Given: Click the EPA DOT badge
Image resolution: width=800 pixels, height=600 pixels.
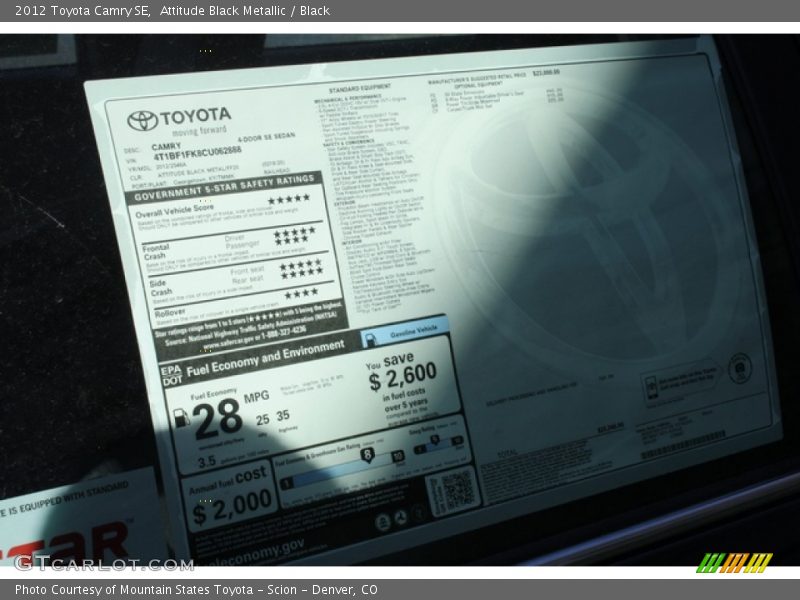Looking at the screenshot, I should click(171, 376).
